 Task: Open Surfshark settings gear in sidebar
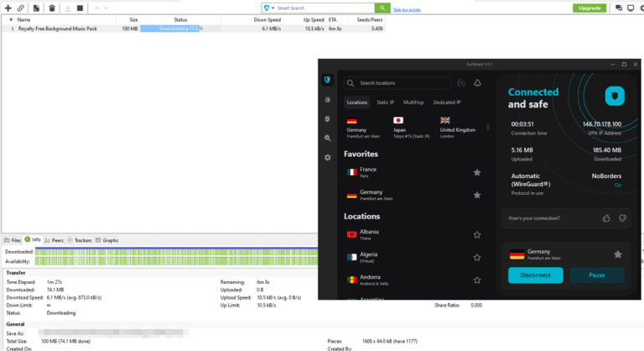[327, 157]
